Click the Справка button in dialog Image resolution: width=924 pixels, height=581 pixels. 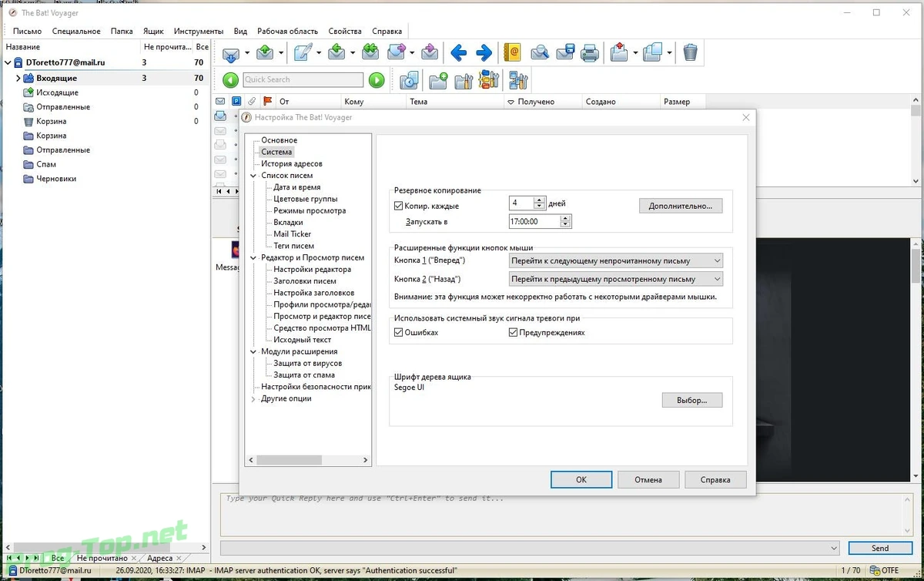tap(715, 479)
